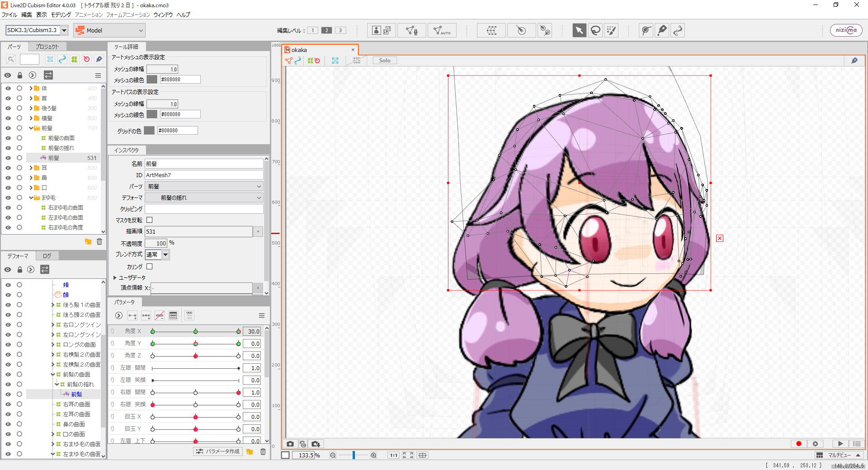868x470 pixels.
Task: Expand the 後ろ髪 folder
Action: coord(31,108)
